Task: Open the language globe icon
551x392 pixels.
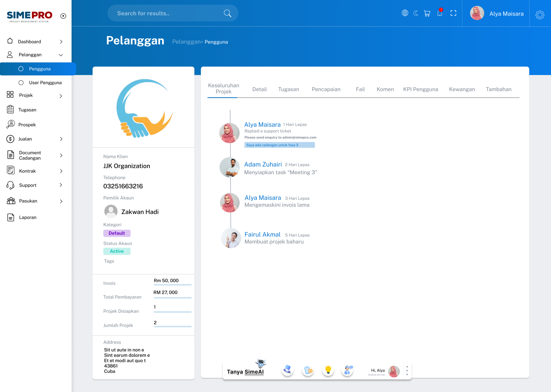Action: click(x=405, y=13)
